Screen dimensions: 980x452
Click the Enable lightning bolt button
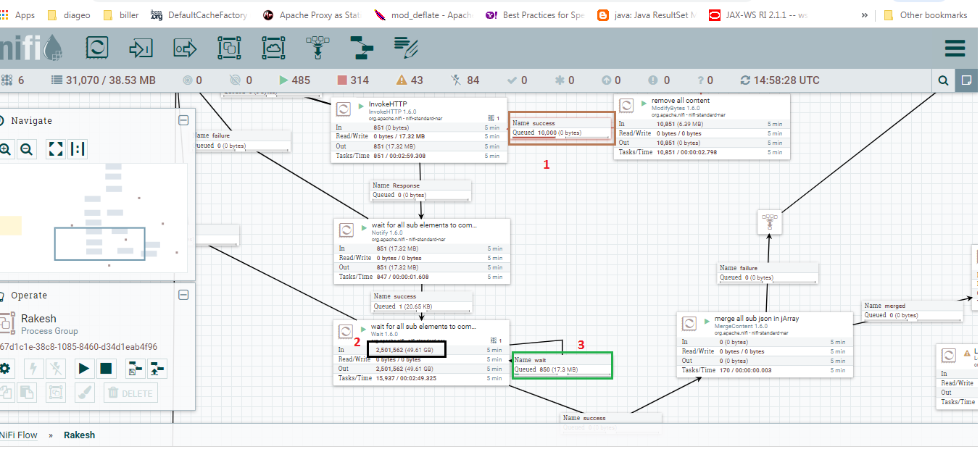33,368
